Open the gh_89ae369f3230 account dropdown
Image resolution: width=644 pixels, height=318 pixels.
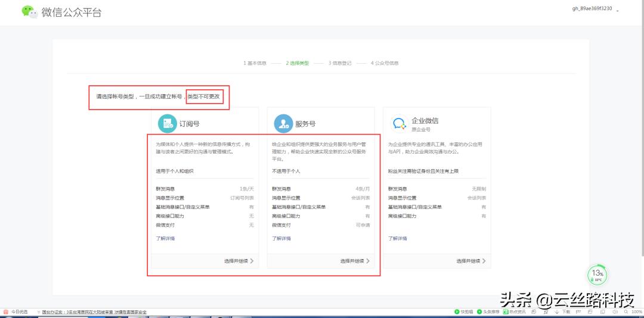(595, 8)
